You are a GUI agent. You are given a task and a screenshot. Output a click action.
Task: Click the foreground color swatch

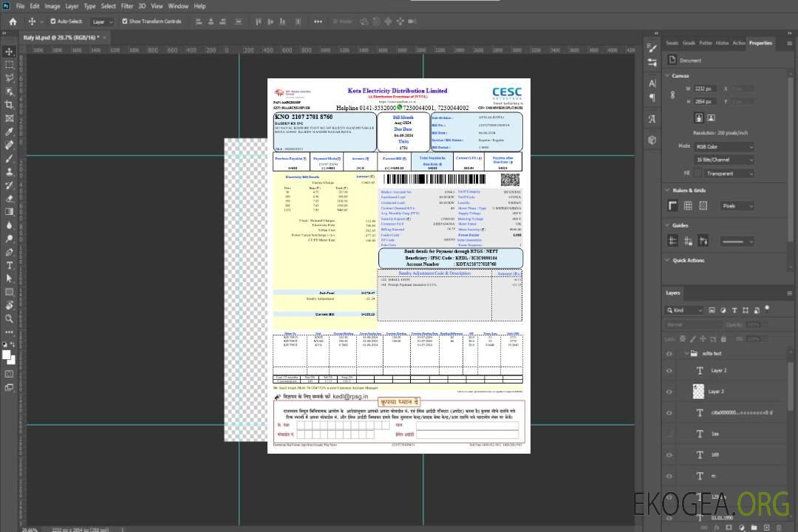click(x=7, y=355)
